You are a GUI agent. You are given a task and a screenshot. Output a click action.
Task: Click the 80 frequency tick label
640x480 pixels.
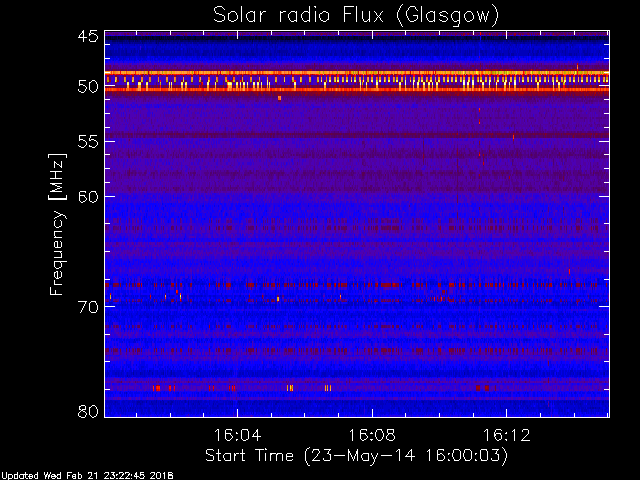88,411
